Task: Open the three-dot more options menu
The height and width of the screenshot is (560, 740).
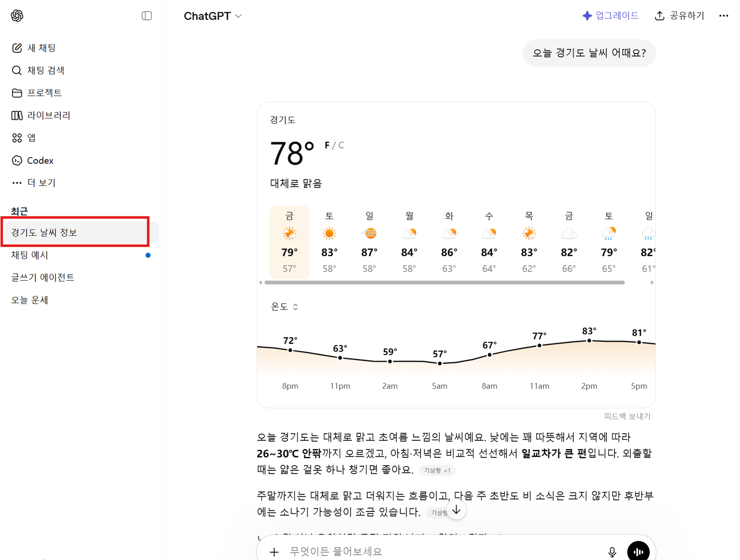Action: tap(724, 16)
